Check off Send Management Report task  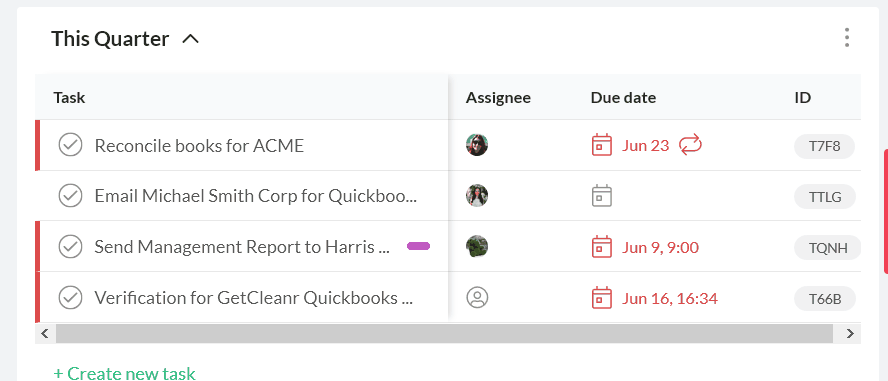click(x=70, y=247)
